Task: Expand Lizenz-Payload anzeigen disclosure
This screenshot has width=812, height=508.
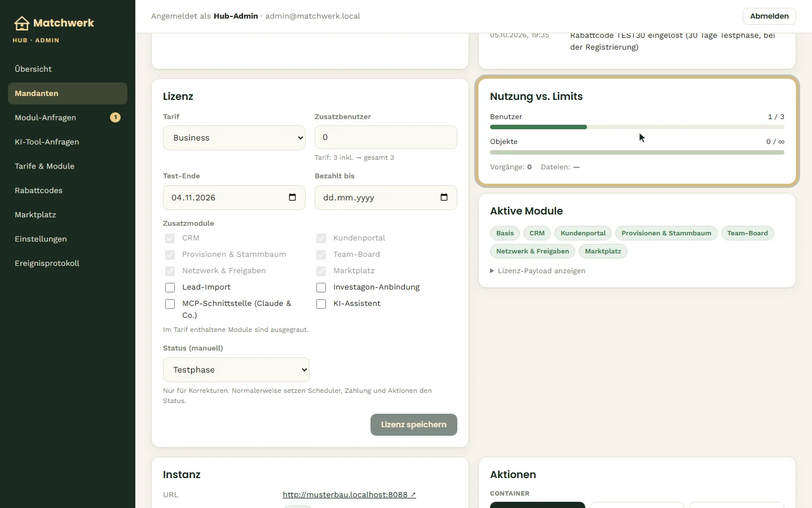Action: tap(538, 271)
